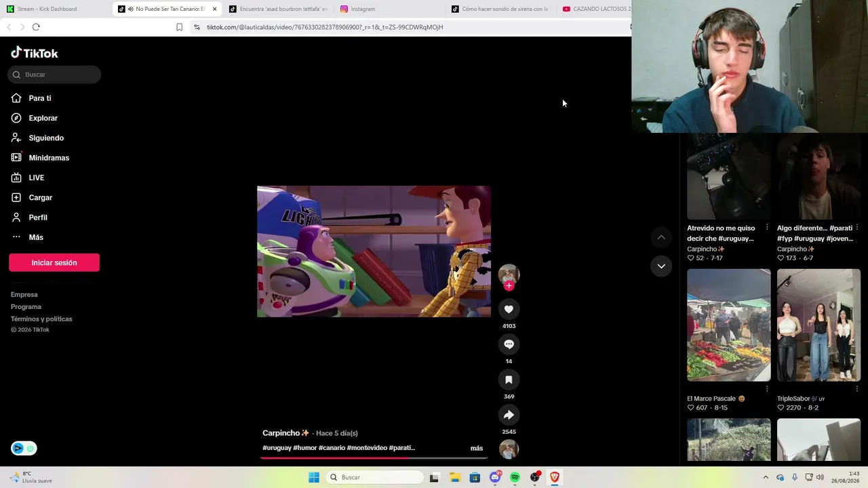Reload the page with the refresh icon
Viewport: 868px width, 488px height.
(36, 27)
